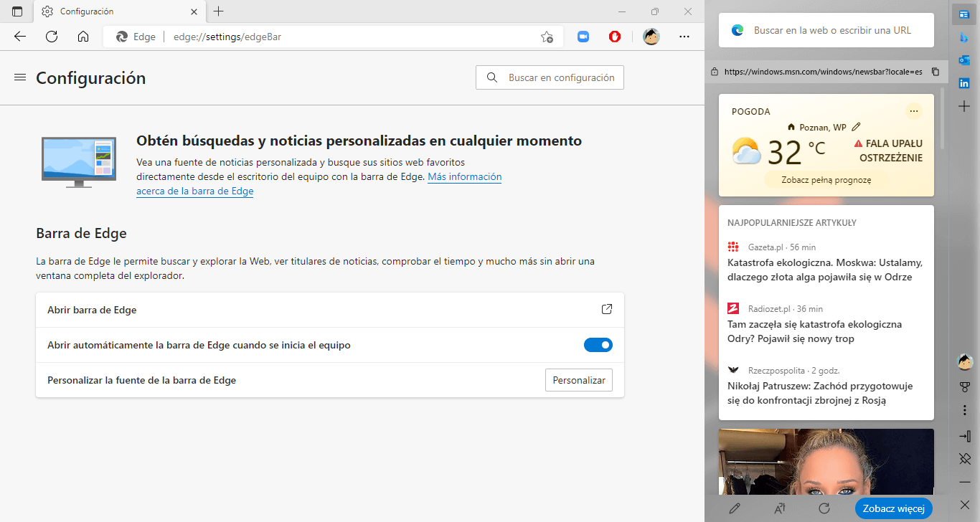This screenshot has width=980, height=522.
Task: Open the tab actions menu icon
Action: [17, 11]
